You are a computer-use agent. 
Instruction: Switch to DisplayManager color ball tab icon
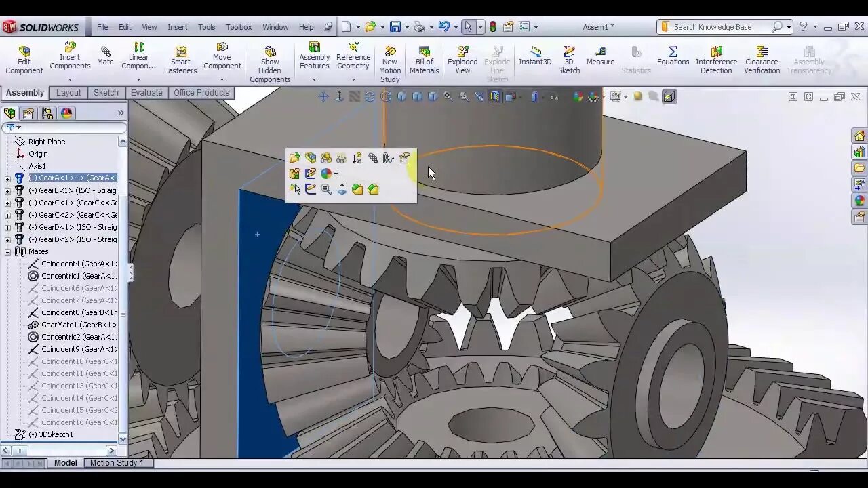pyautogui.click(x=66, y=113)
